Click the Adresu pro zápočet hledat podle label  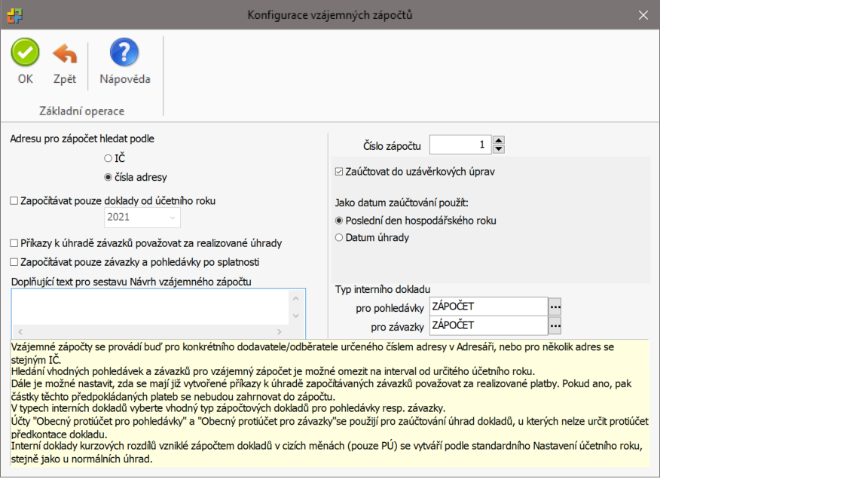pyautogui.click(x=82, y=139)
